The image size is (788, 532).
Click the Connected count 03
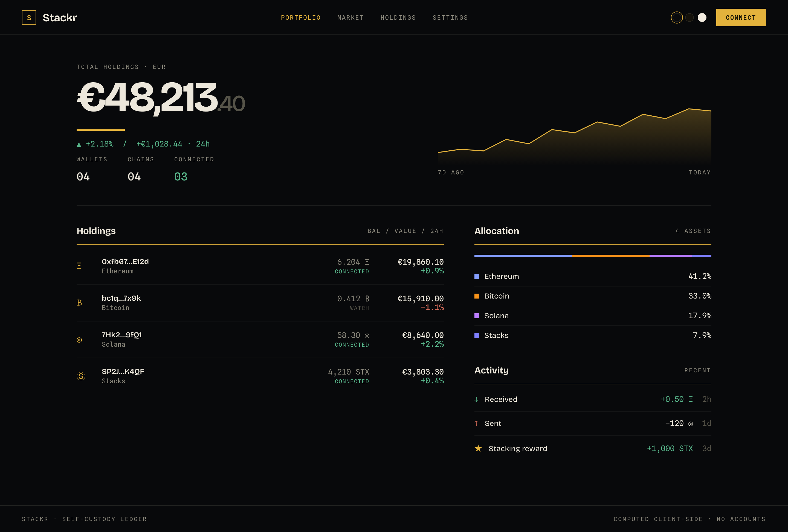pyautogui.click(x=181, y=177)
